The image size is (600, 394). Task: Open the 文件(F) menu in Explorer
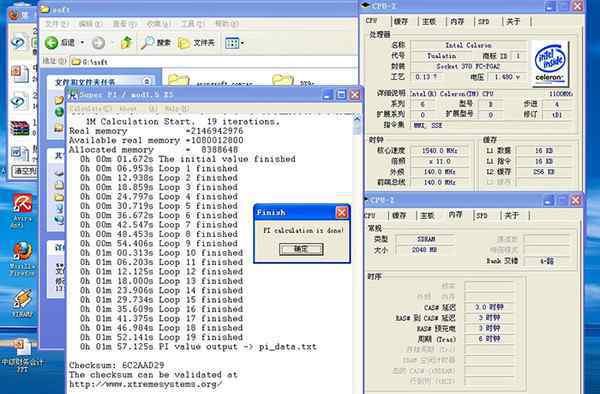57,24
